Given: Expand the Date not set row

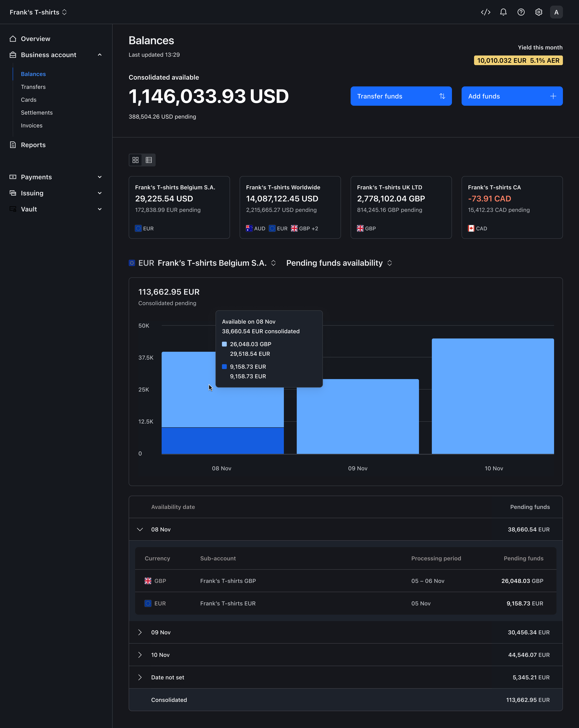Looking at the screenshot, I should tap(140, 677).
